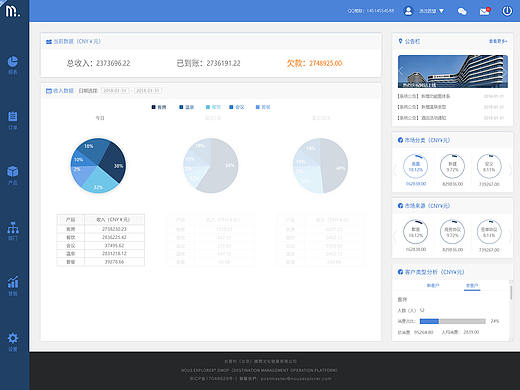
Task: Click the market source panel header icon
Action: (400, 206)
